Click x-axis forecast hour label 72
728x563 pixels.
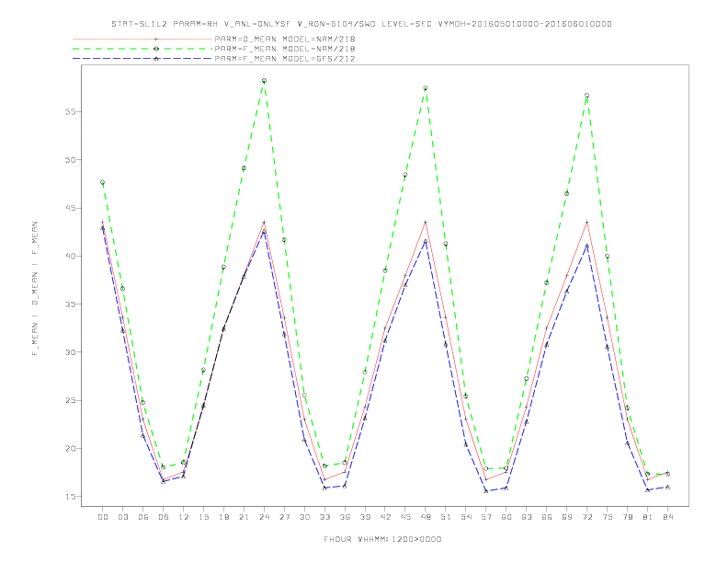(586, 517)
